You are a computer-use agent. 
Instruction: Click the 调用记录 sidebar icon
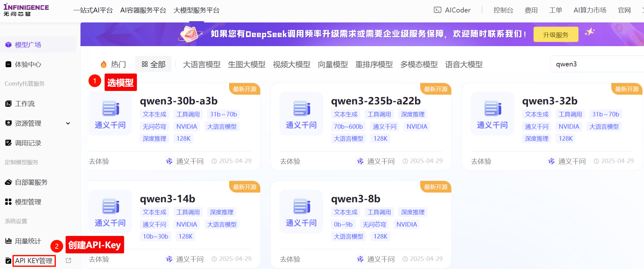(8, 143)
